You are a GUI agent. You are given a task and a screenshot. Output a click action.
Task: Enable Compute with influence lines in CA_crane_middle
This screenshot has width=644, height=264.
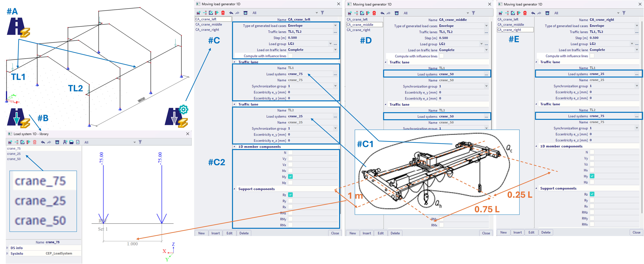point(441,56)
